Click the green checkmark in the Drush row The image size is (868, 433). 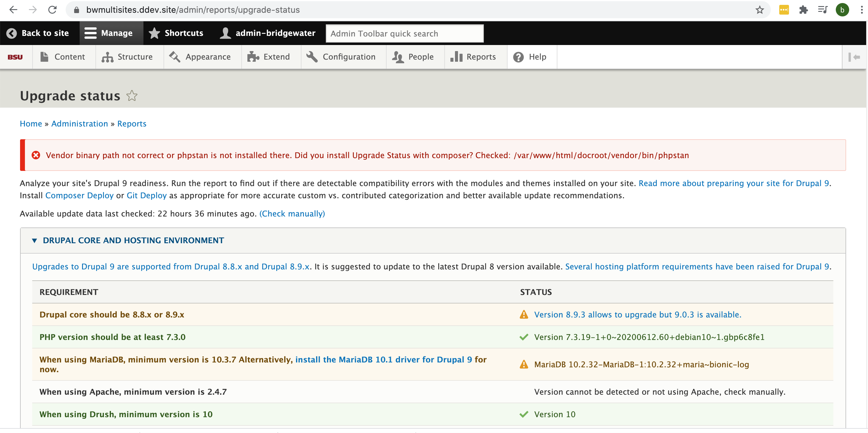pyautogui.click(x=524, y=414)
